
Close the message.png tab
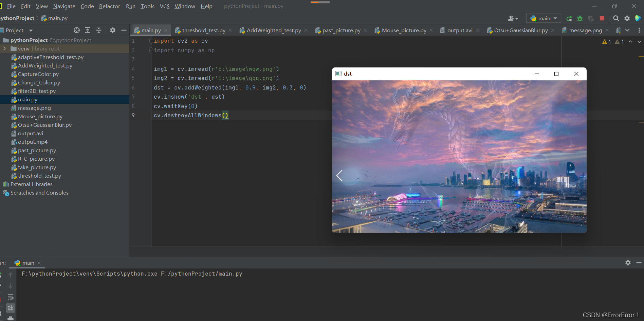[x=607, y=30]
